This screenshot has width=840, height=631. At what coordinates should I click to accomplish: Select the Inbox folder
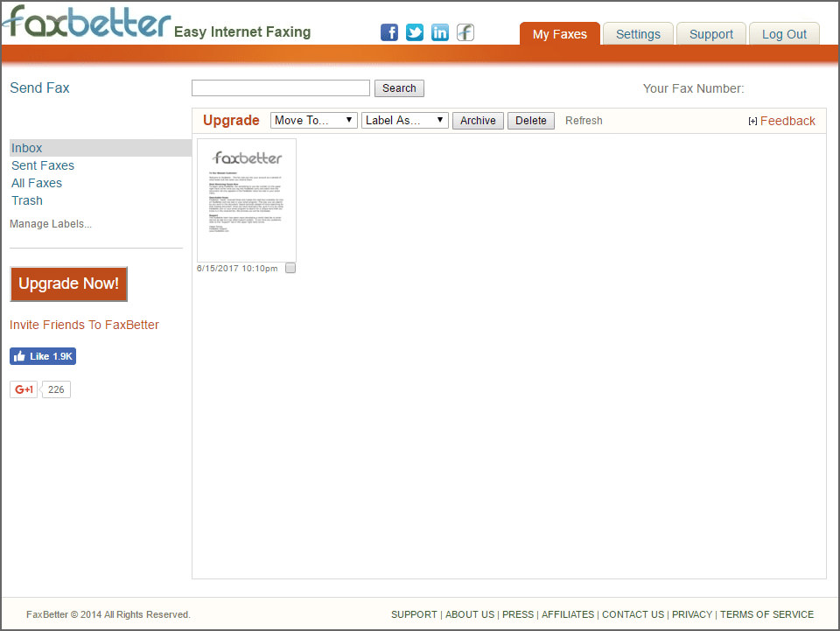click(101, 148)
